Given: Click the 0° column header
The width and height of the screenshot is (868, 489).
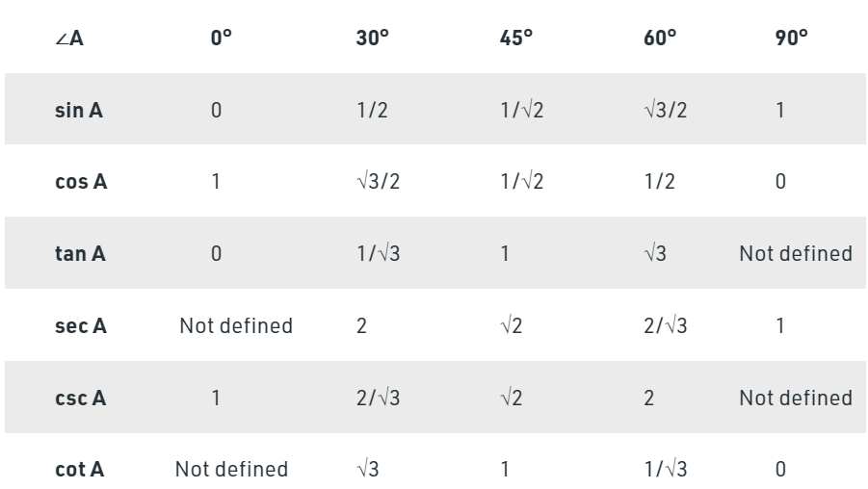Looking at the screenshot, I should [x=222, y=40].
